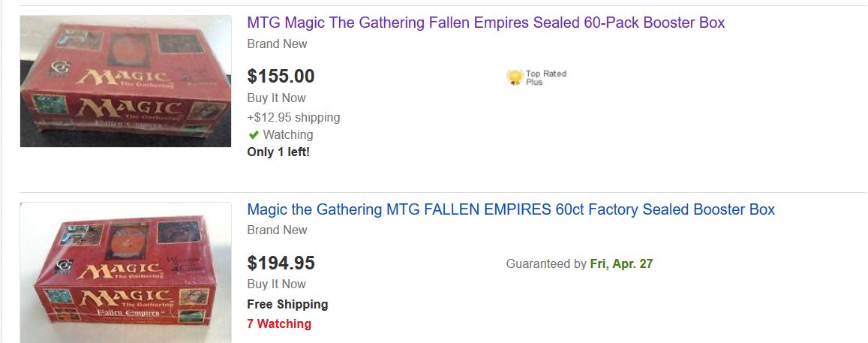Click Brand New under the second listing title
The width and height of the screenshot is (868, 343).
(x=277, y=230)
